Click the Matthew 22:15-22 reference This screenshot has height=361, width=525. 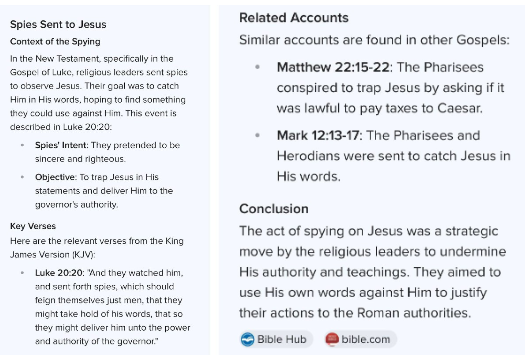[333, 67]
